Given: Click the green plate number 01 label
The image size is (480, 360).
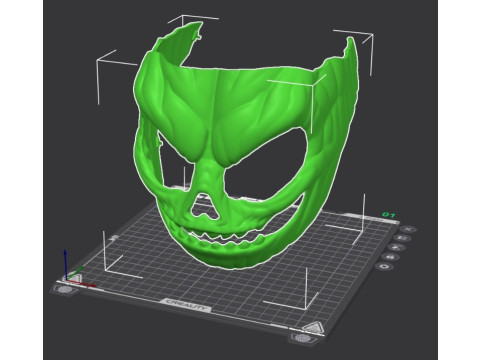Looking at the screenshot, I should pyautogui.click(x=389, y=215).
